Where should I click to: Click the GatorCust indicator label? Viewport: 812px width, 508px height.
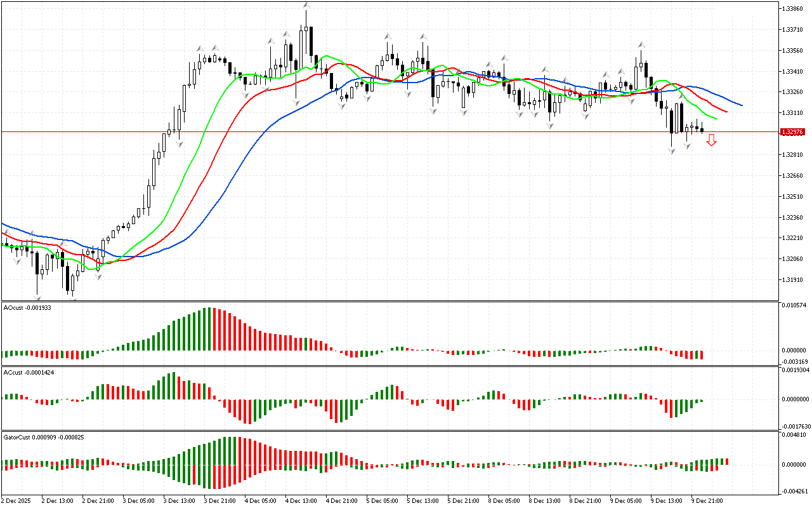pyautogui.click(x=44, y=437)
